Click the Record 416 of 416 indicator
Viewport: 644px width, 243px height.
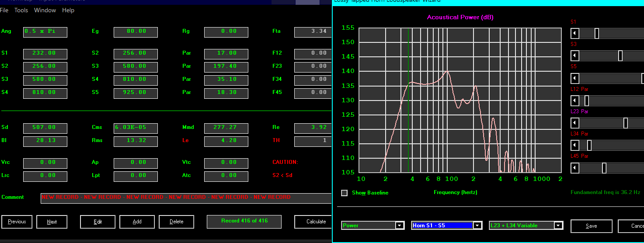244,222
